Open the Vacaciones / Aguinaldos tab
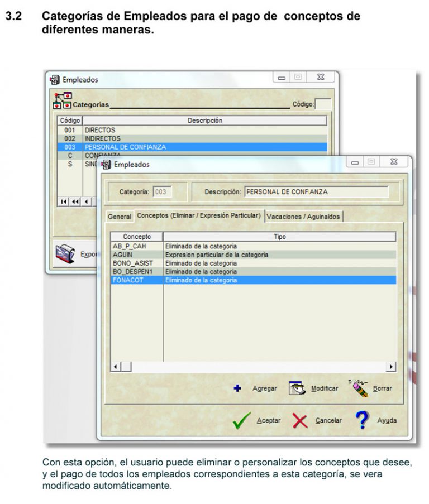 (303, 217)
